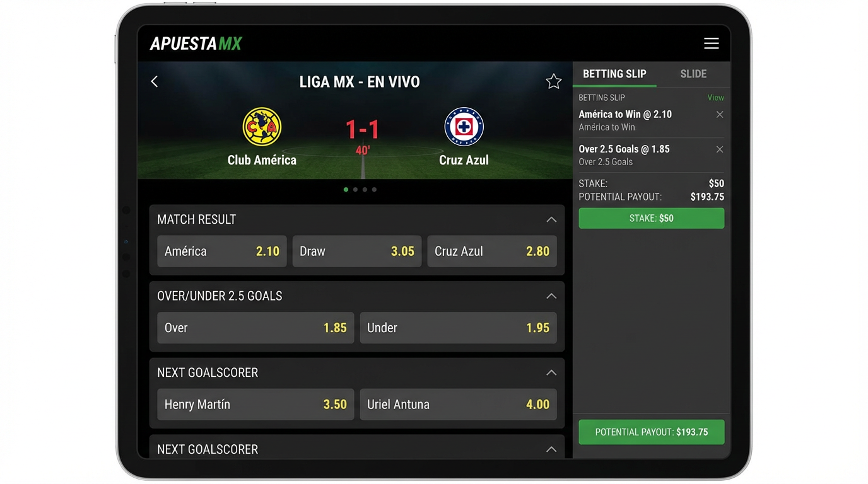The width and height of the screenshot is (868, 484).
Task: Click the green Stake $50 bar
Action: coord(651,218)
